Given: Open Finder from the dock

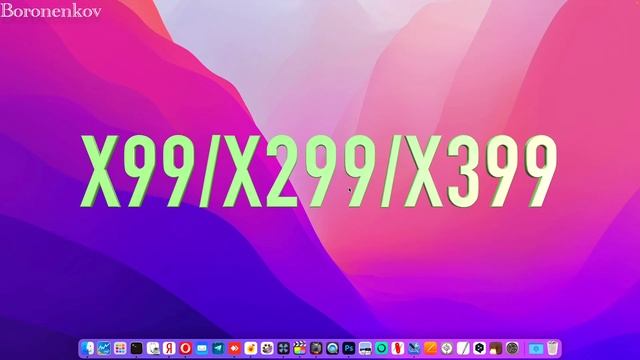Looking at the screenshot, I should pyautogui.click(x=88, y=348).
